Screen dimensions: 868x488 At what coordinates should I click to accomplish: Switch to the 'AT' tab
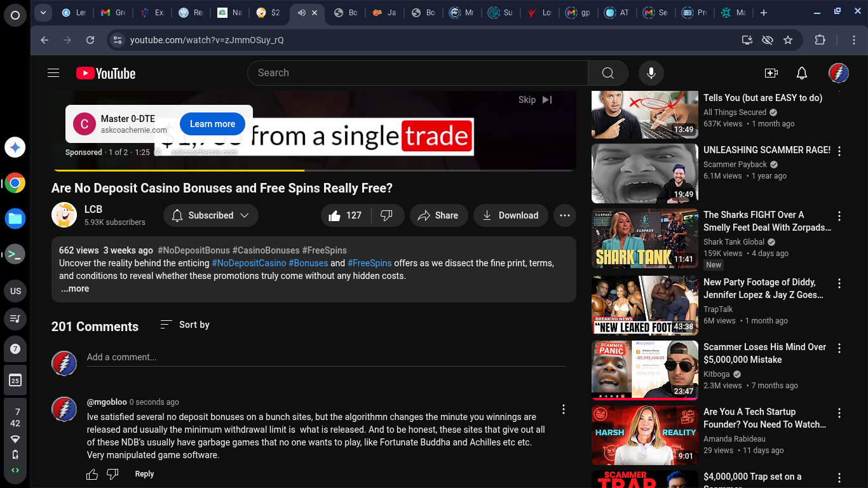coord(617,13)
